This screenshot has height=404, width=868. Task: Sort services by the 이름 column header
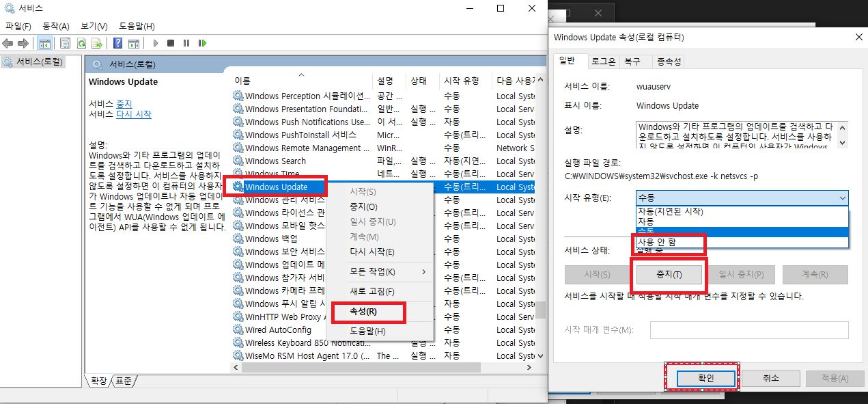coord(300,81)
